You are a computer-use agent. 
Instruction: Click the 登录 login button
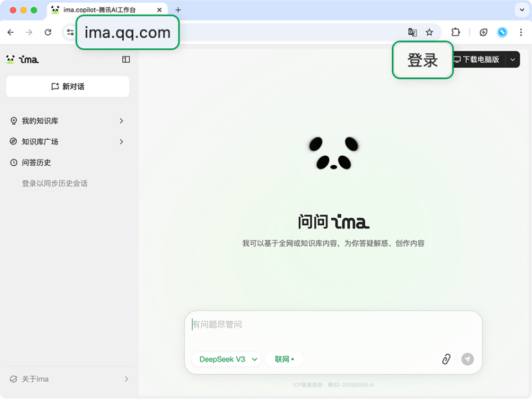click(422, 59)
